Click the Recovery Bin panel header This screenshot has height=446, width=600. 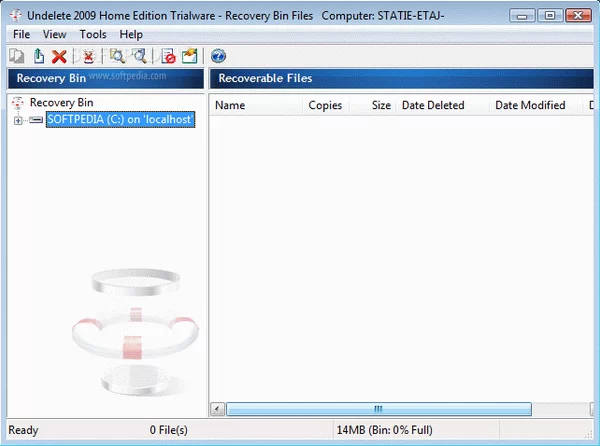pyautogui.click(x=106, y=78)
